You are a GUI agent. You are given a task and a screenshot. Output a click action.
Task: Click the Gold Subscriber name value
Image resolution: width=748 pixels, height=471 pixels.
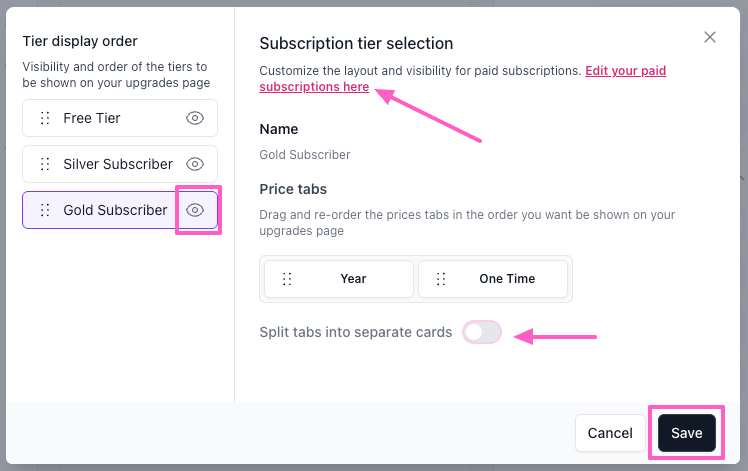coord(304,155)
